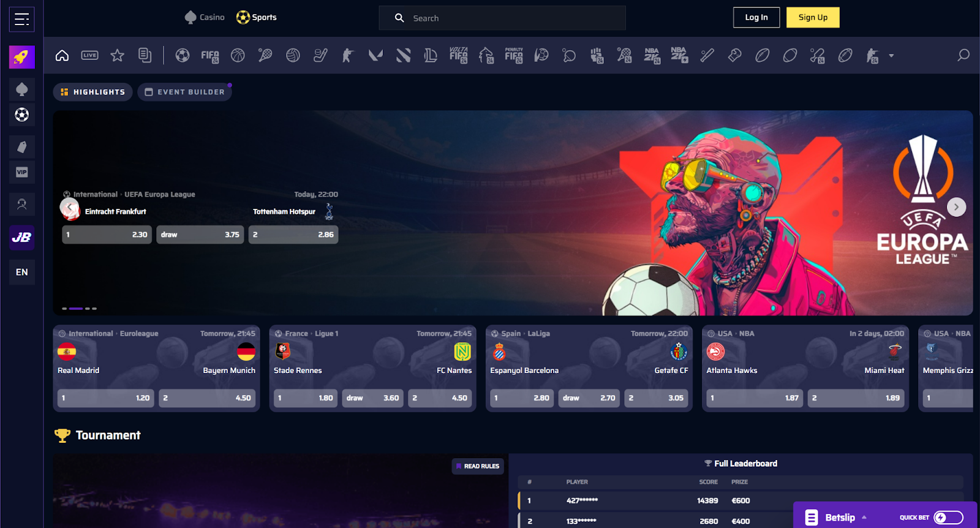Open live support headset icon in sidebar
This screenshot has width=980, height=528.
click(21, 204)
